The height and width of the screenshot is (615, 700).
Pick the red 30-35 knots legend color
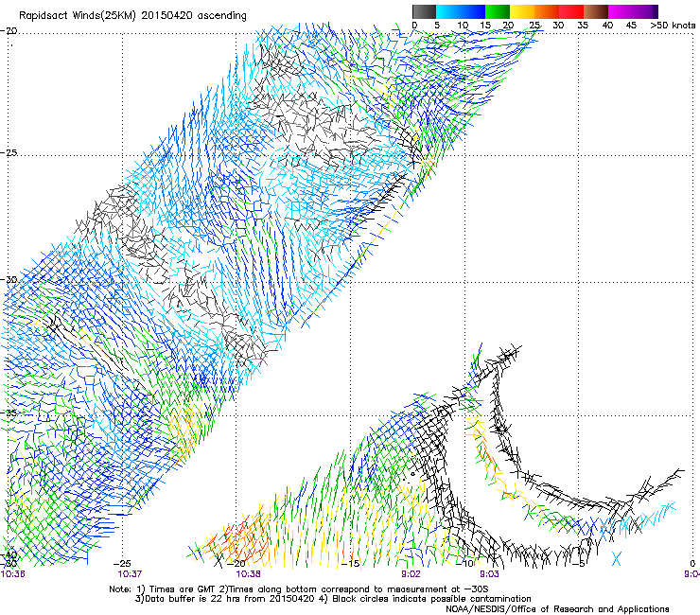pos(571,11)
